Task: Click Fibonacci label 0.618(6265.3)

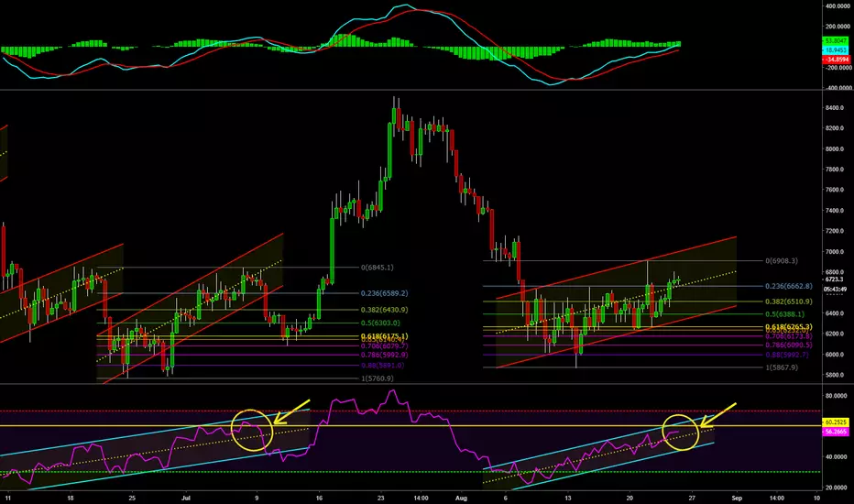Action: pyautogui.click(x=789, y=327)
